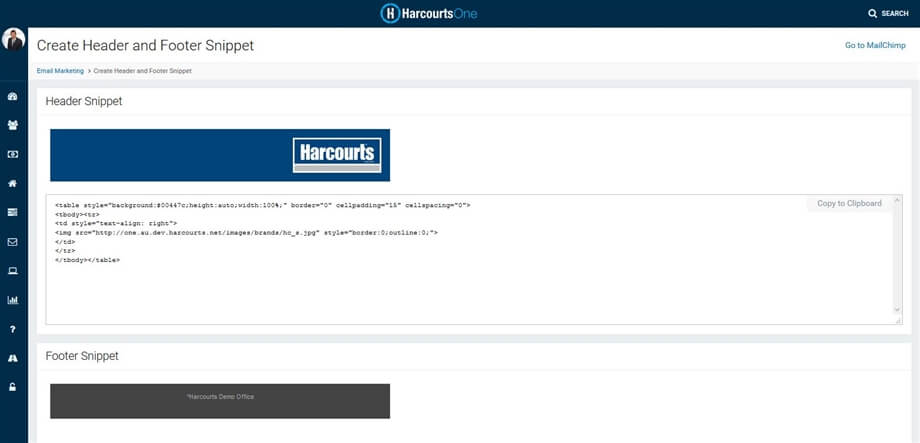The image size is (920, 443).
Task: Click the Header Snippet heading
Action: (x=84, y=102)
